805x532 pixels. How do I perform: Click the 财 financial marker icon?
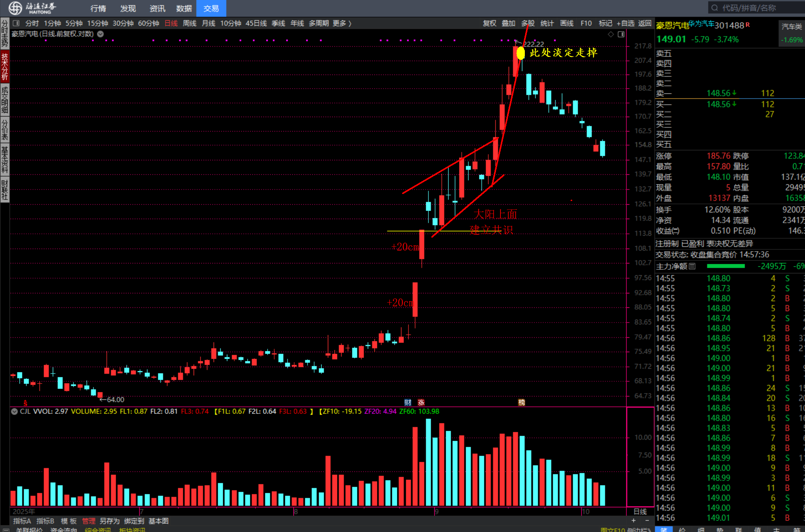(x=408, y=402)
